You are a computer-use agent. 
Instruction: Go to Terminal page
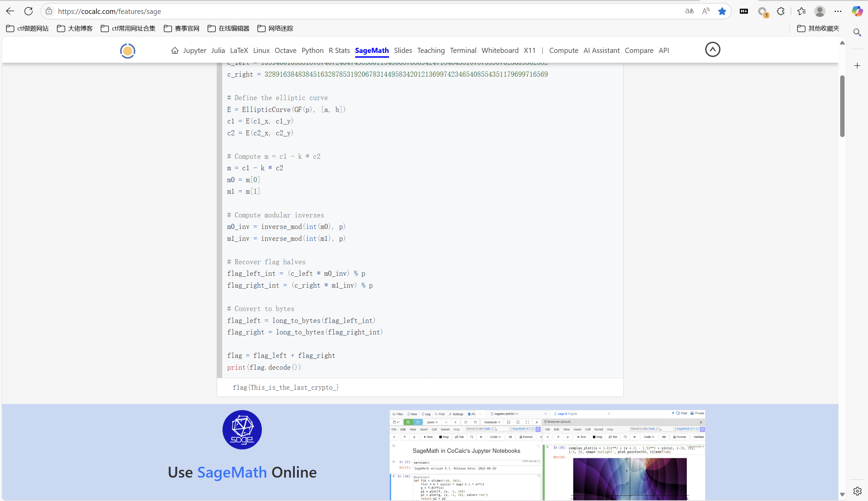(463, 51)
